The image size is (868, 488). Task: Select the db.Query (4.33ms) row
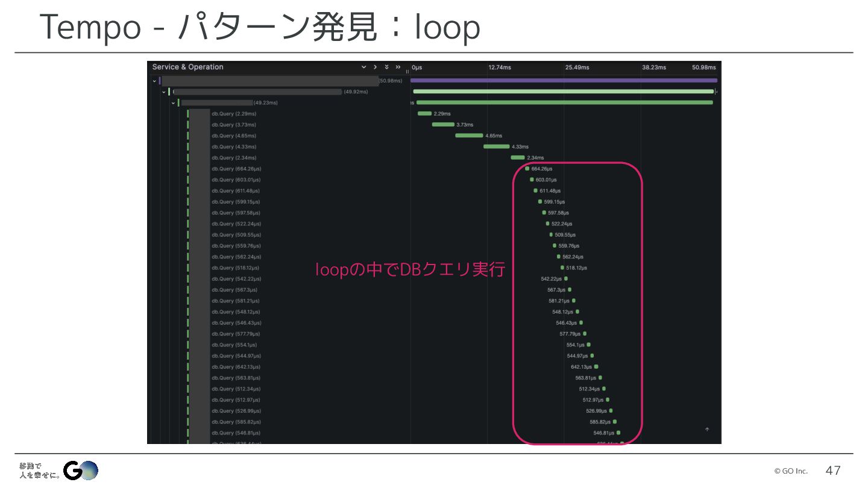(x=233, y=147)
